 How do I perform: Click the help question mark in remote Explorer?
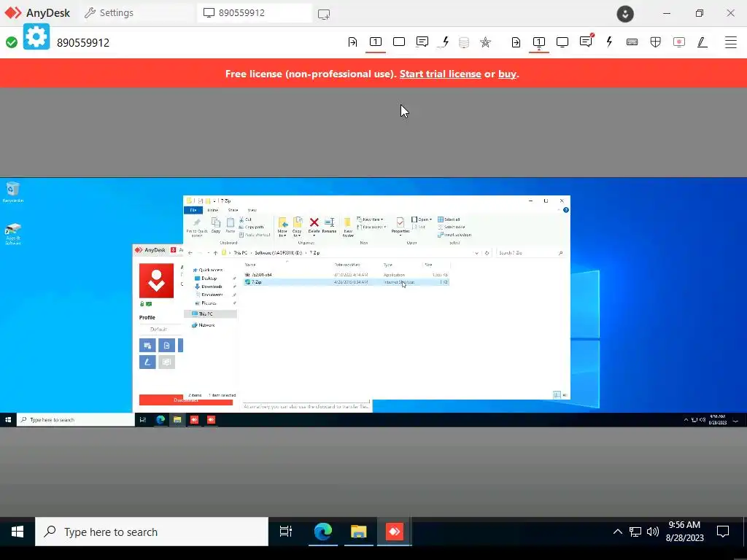pos(566,210)
